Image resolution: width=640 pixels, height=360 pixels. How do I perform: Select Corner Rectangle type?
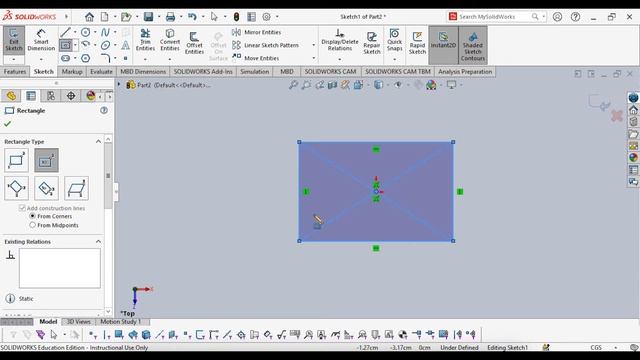16,160
